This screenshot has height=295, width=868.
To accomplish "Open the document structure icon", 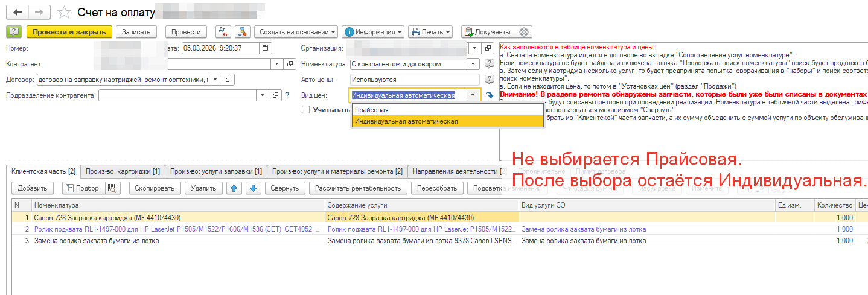I will [242, 32].
